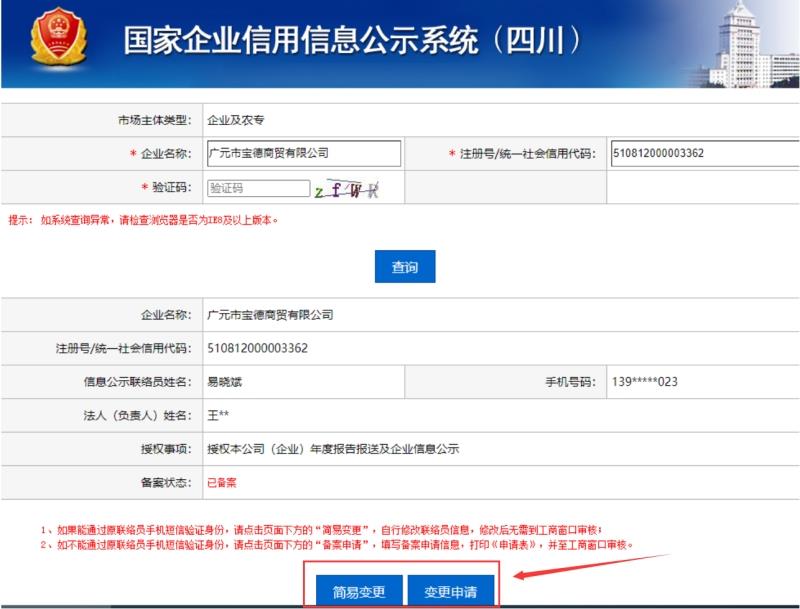The width and height of the screenshot is (800, 609).
Task: Click the contact name 易晓斌
Action: (x=225, y=381)
